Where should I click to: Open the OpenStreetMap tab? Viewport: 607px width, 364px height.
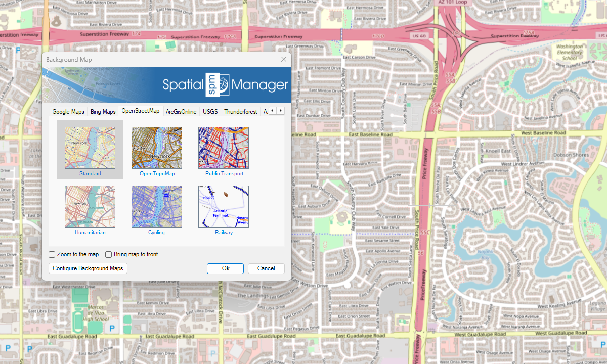[x=141, y=111]
